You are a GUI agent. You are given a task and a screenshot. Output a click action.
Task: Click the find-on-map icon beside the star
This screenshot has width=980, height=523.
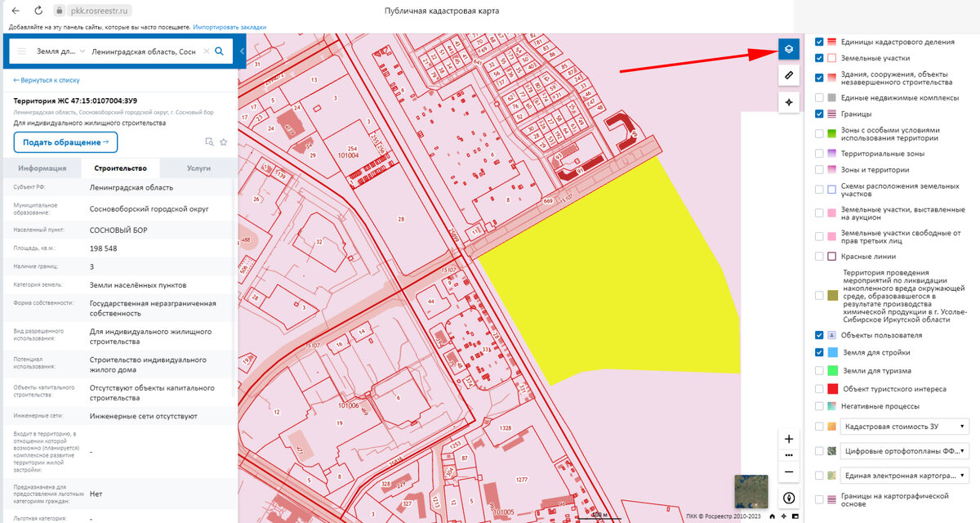pos(209,141)
